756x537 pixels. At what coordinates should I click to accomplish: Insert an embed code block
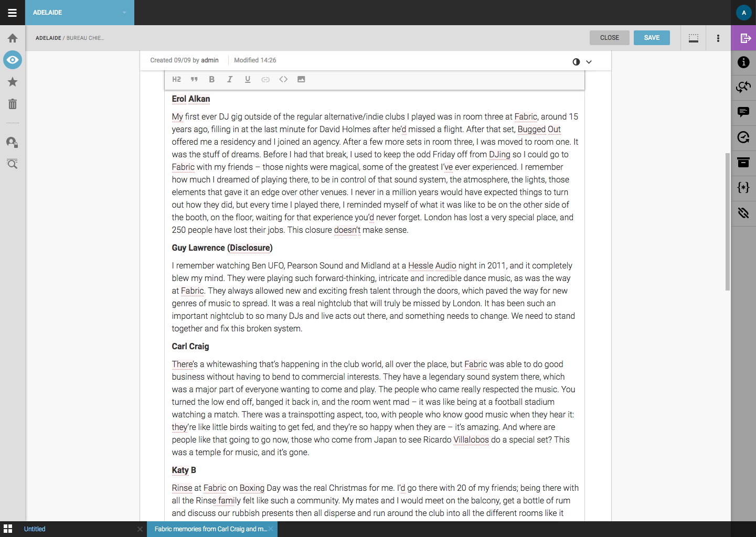(x=283, y=79)
